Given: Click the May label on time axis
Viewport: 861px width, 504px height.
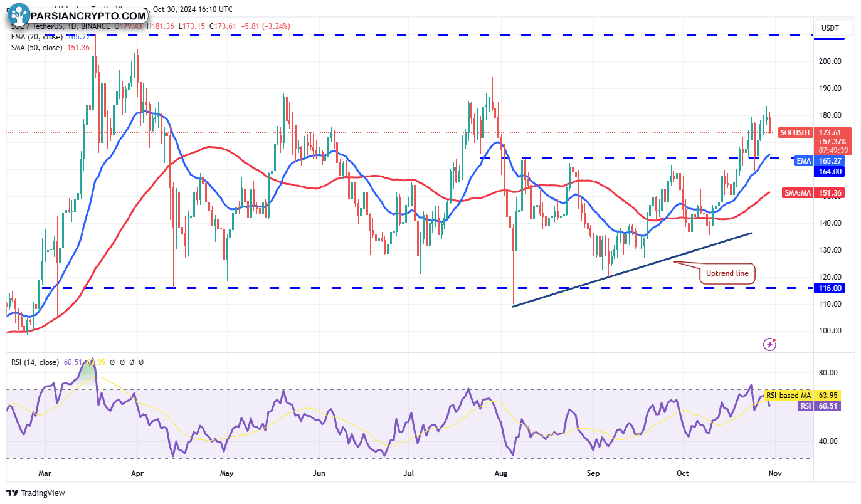Looking at the screenshot, I should tap(227, 473).
